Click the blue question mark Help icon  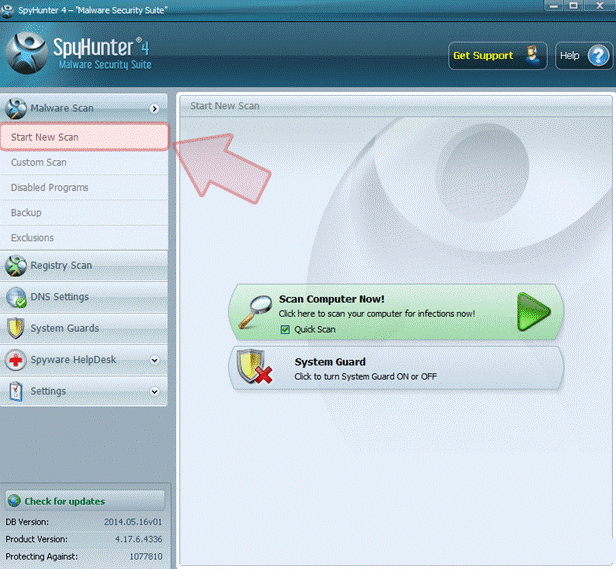(x=598, y=56)
